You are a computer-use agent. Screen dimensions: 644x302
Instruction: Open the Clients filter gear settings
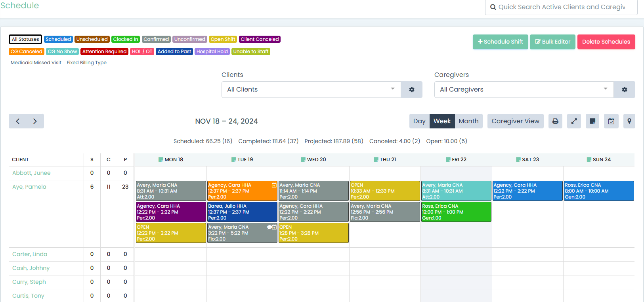(412, 90)
